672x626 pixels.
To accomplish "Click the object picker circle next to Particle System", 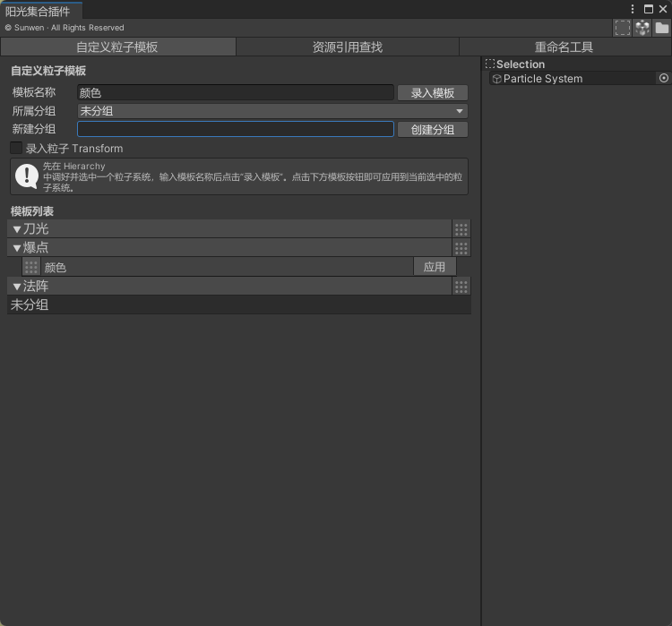I will coord(663,78).
